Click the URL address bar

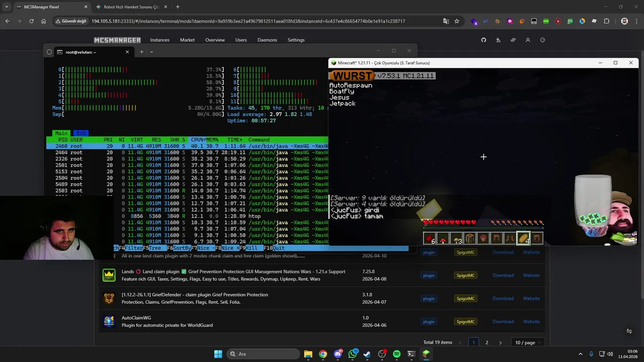tap(248, 21)
